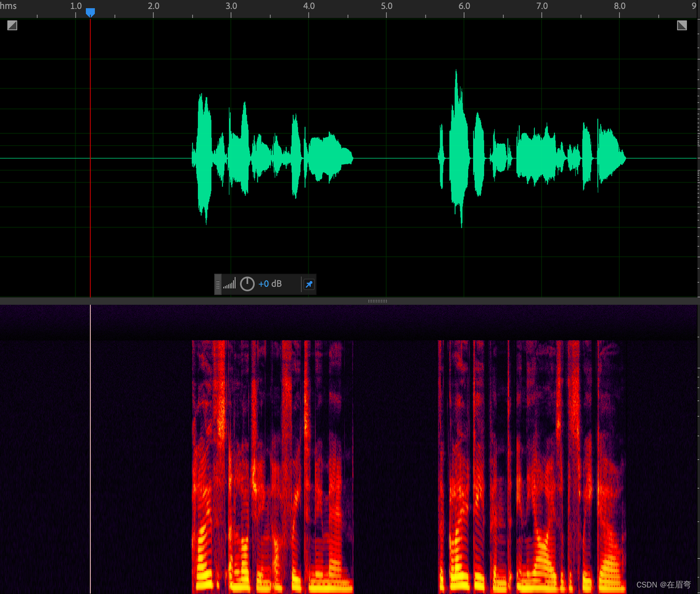Click the 5.0 mark on the time ruler

387,6
